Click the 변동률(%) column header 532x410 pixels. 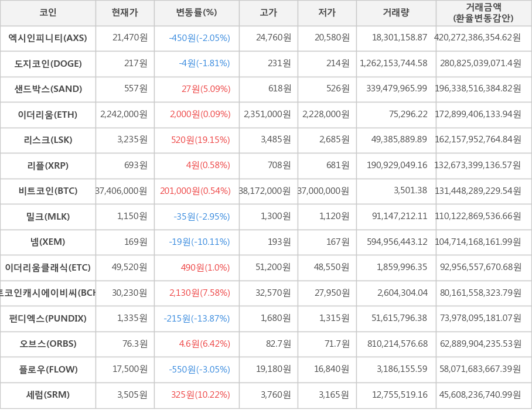(196, 13)
